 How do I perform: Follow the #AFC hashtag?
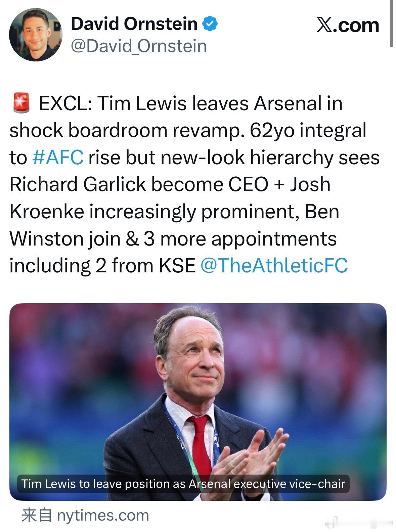tap(58, 158)
